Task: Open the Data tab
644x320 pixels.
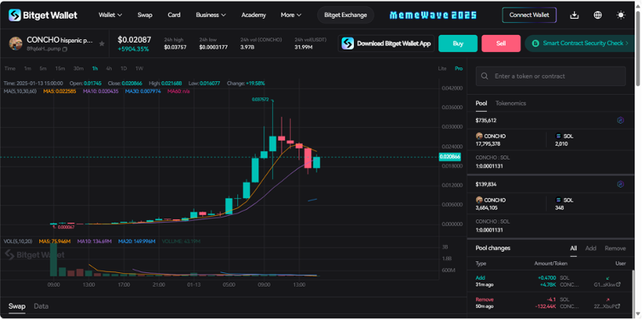Action: (41, 306)
